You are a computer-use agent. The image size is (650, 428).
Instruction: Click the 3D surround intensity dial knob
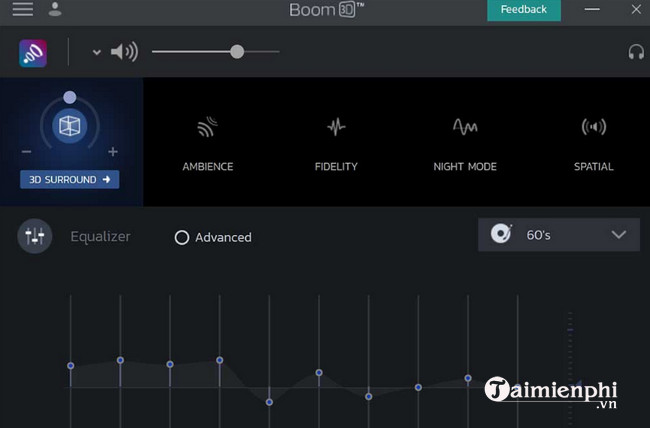pyautogui.click(x=70, y=97)
